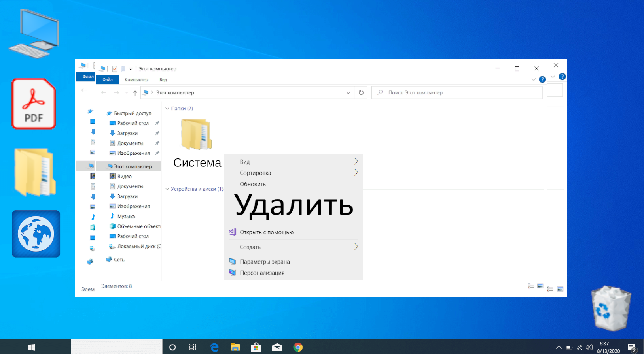Collapse Устройства и диски (1) group

click(167, 189)
